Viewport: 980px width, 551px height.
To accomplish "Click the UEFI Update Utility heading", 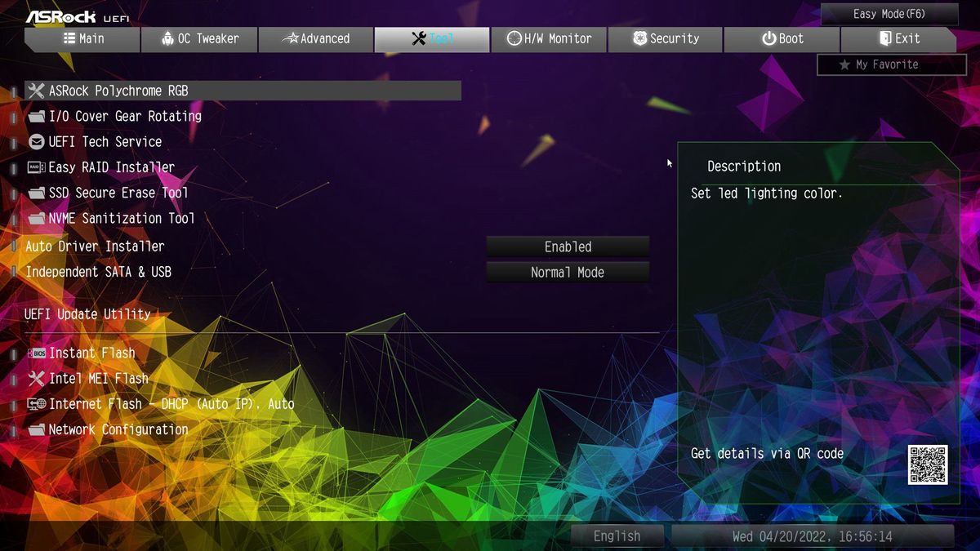I will (x=87, y=314).
